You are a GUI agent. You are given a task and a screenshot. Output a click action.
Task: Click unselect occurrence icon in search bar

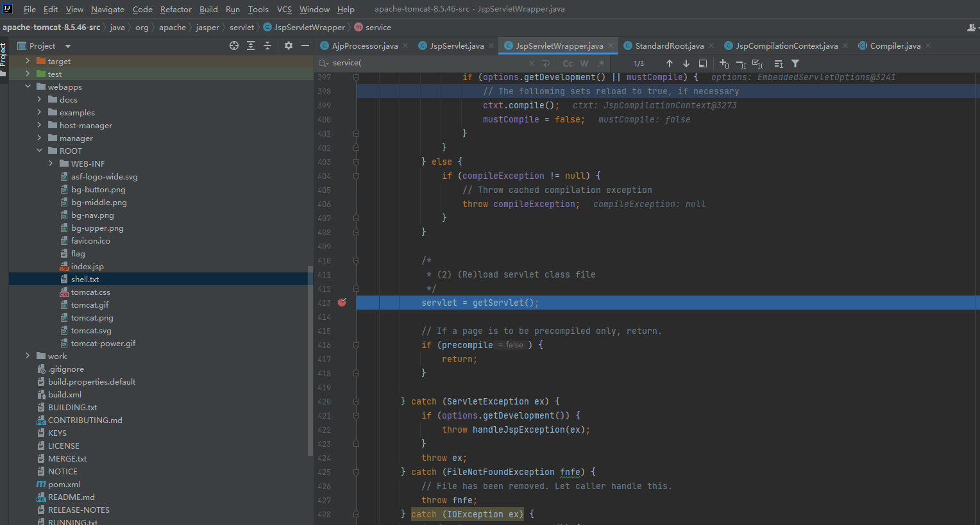[x=741, y=63]
